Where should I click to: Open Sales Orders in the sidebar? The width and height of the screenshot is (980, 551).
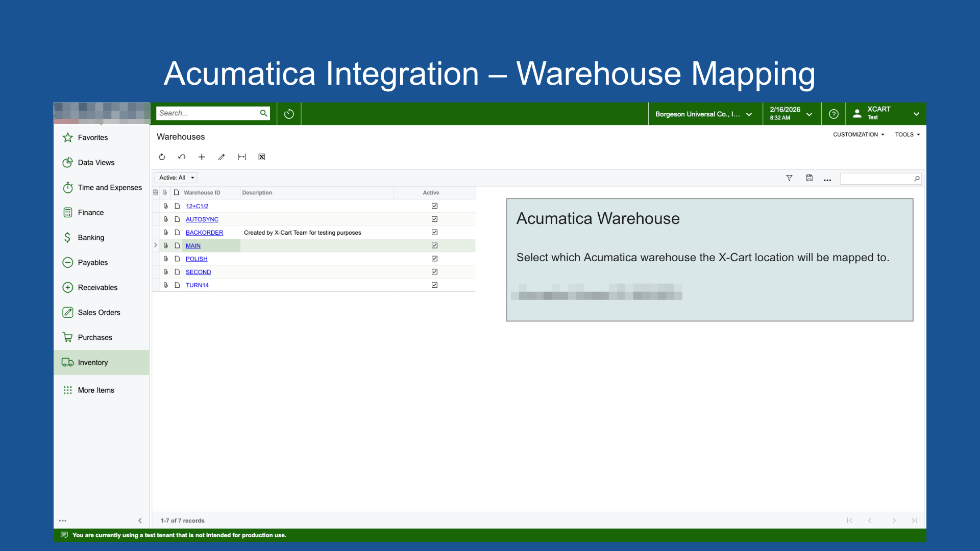coord(99,313)
